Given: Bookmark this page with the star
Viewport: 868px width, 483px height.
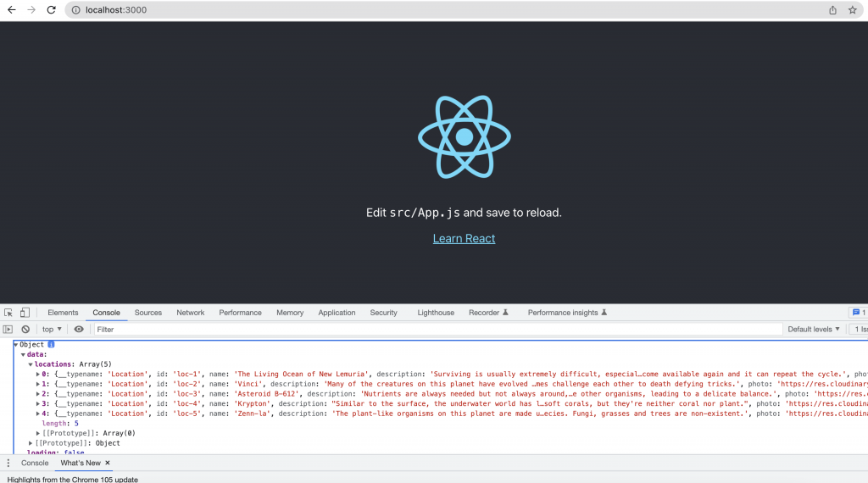Looking at the screenshot, I should click(853, 10).
